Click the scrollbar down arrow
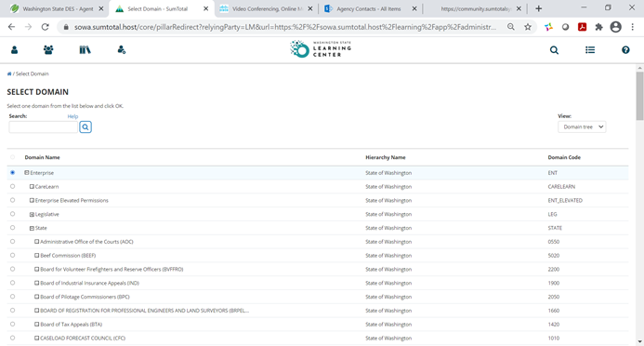644x346 pixels. click(639, 342)
